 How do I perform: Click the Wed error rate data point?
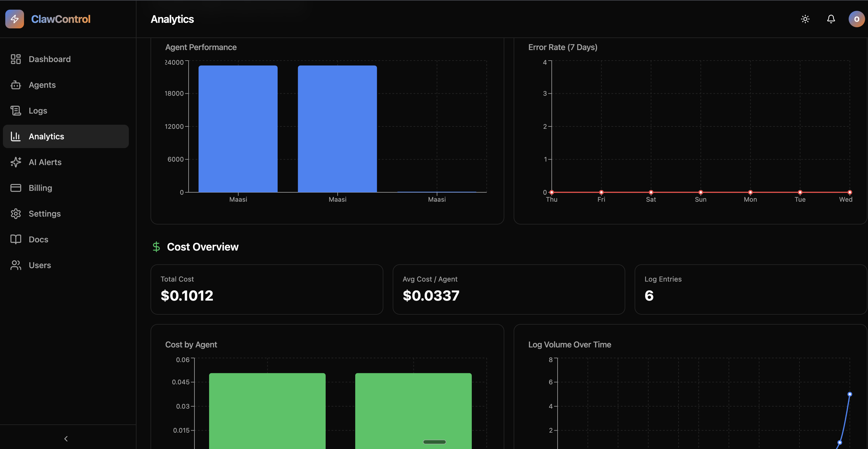850,192
